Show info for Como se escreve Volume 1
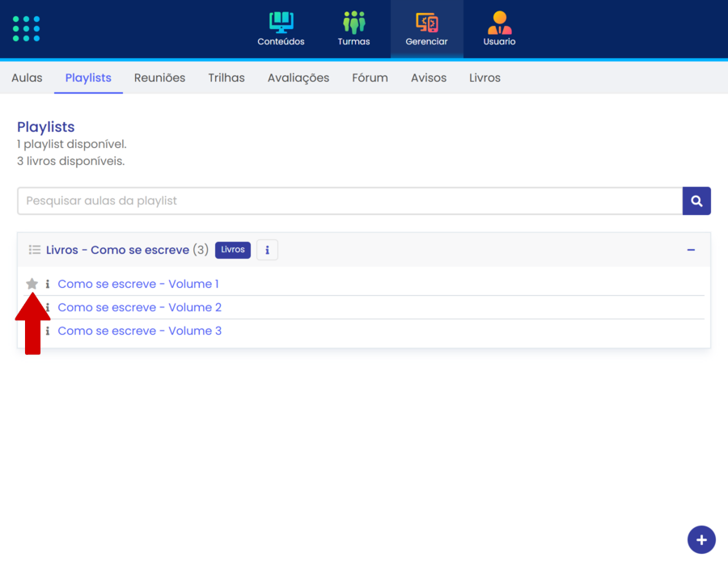Viewport: 728px width, 566px height. point(48,285)
